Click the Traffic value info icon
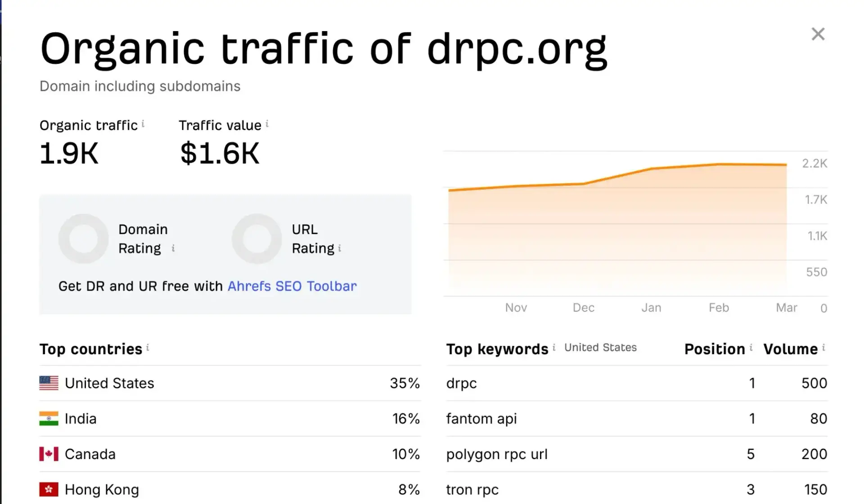Image resolution: width=864 pixels, height=504 pixels. [x=267, y=122]
